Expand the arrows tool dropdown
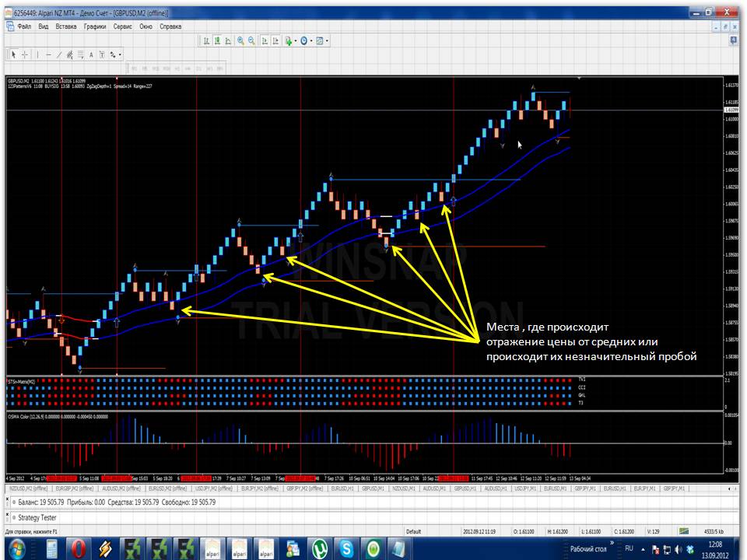This screenshot has height=560, width=747. [x=120, y=54]
